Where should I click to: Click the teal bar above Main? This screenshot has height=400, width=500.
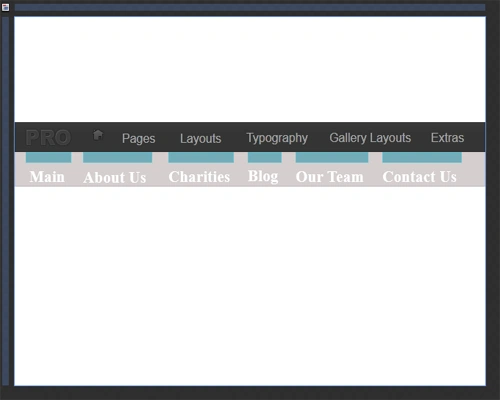pos(48,157)
